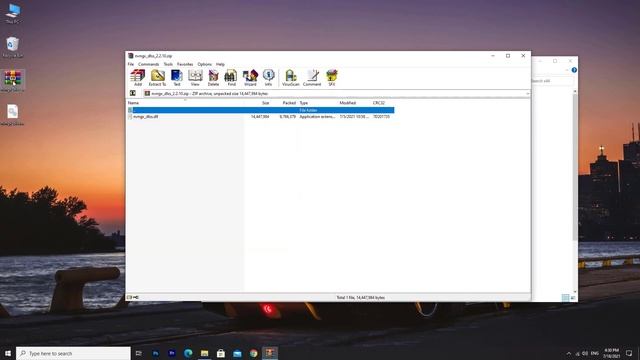This screenshot has height=360, width=640.
Task: Open Google Chrome from the taskbar
Action: tap(253, 353)
